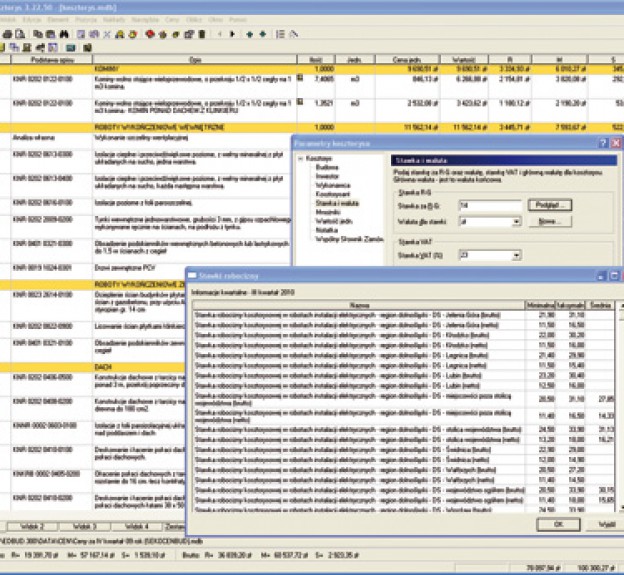624x575 pixels.
Task: Open the Ceny menu
Action: (172, 19)
